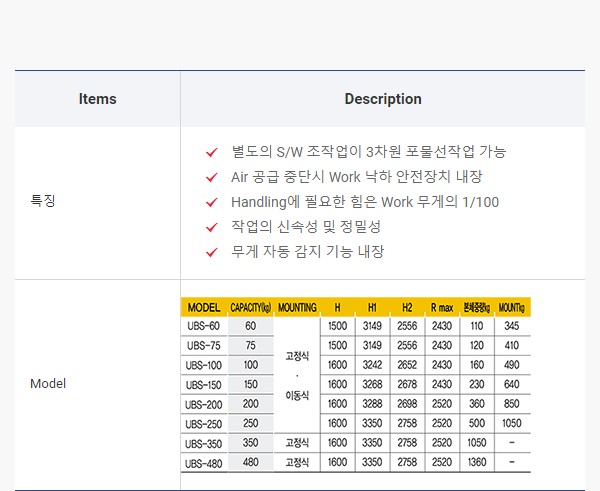
Task: Click the checkmark icon beside 별도의 S/W 조작없이
Action: [x=211, y=152]
